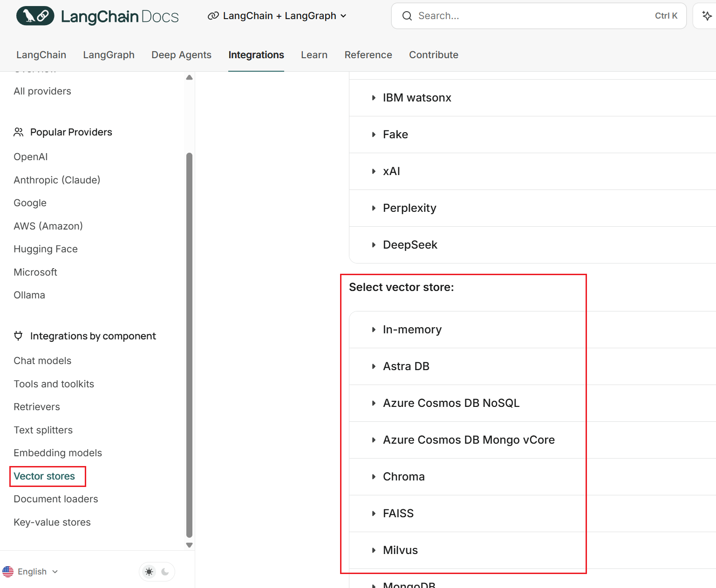
Task: Expand the FAISS vector store
Action: pos(532,514)
